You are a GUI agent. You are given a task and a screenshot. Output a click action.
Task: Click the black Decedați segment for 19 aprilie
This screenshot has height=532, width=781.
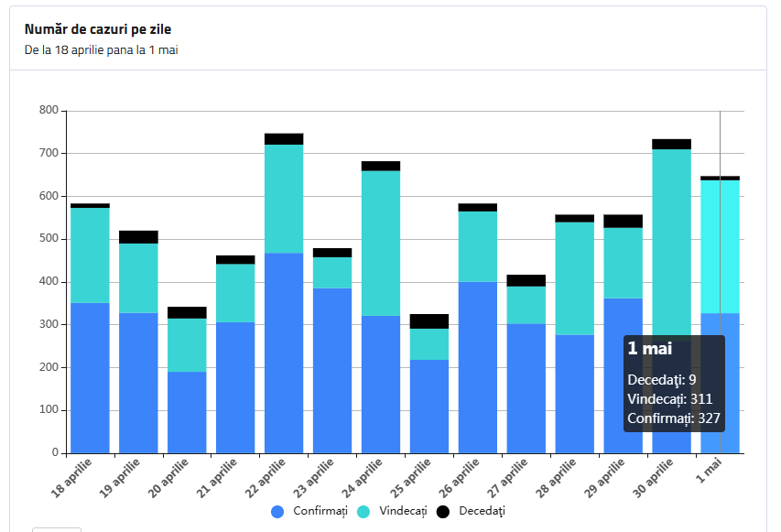(x=138, y=237)
